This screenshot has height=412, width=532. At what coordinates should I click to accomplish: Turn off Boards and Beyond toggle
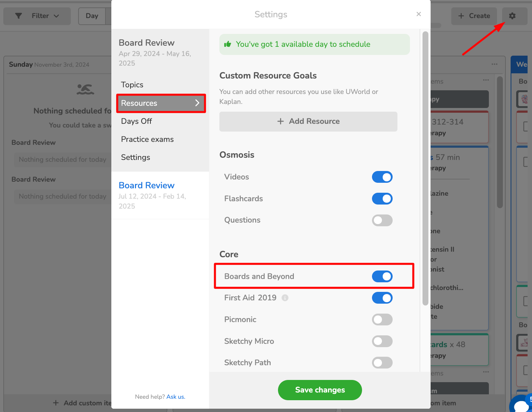point(382,276)
